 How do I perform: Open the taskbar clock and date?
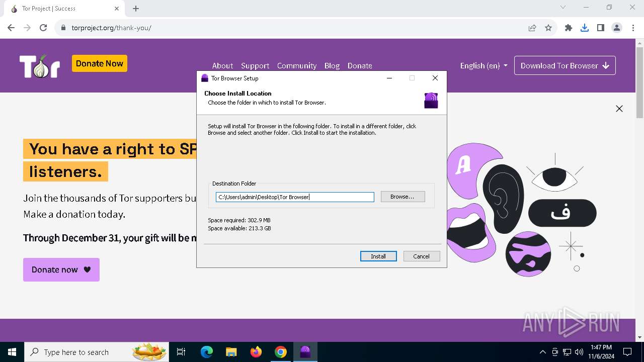[x=601, y=352]
